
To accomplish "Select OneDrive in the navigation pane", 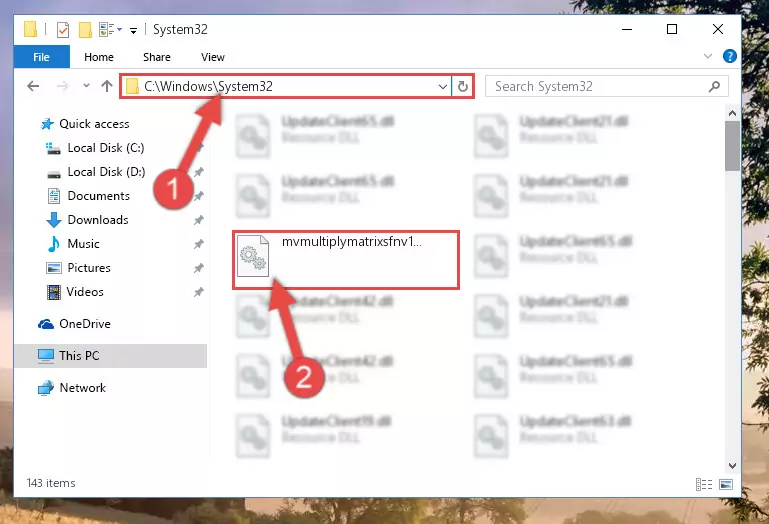I will point(85,324).
